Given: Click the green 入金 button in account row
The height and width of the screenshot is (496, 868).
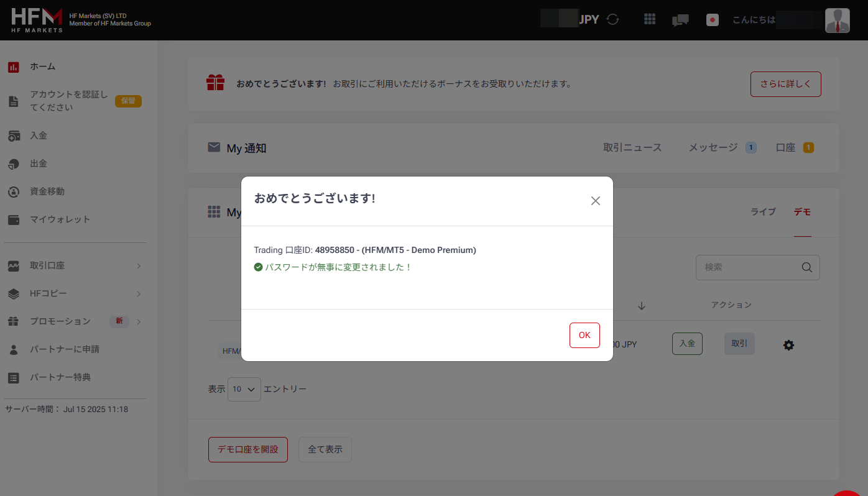Looking at the screenshot, I should pyautogui.click(x=687, y=344).
